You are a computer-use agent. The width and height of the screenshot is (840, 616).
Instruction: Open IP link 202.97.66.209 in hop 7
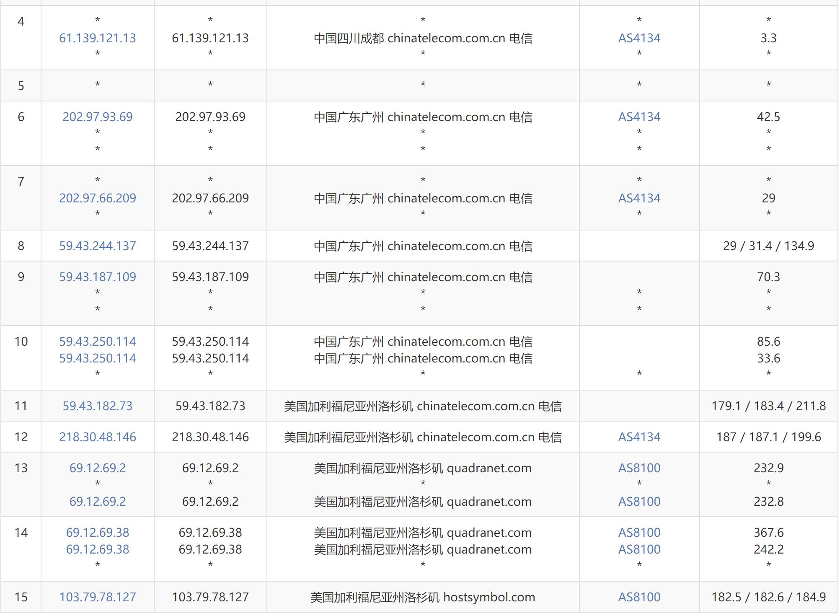tap(98, 198)
